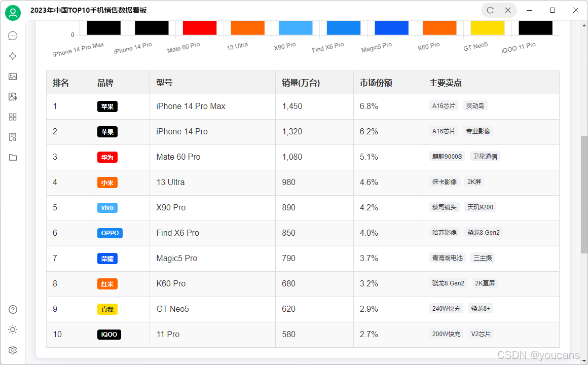Screen dimensions: 588x365
Task: Click the 卫星通信 feature tag
Action: [485, 157]
